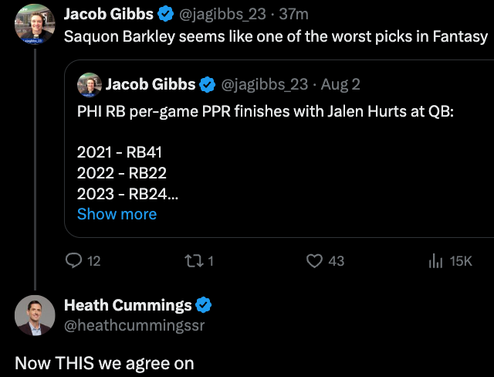Image resolution: width=494 pixels, height=377 pixels.
Task: Click the repost arrows icon
Action: click(194, 261)
